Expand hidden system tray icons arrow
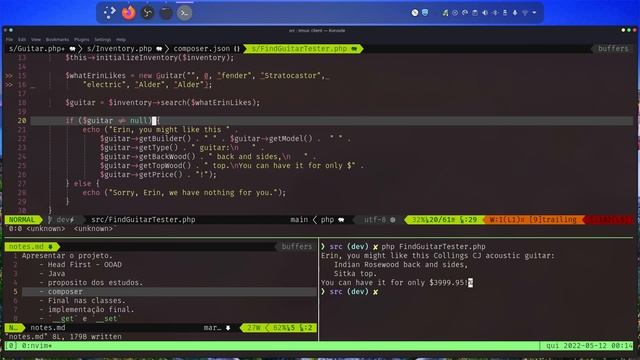This screenshot has width=640, height=360. coord(534,13)
